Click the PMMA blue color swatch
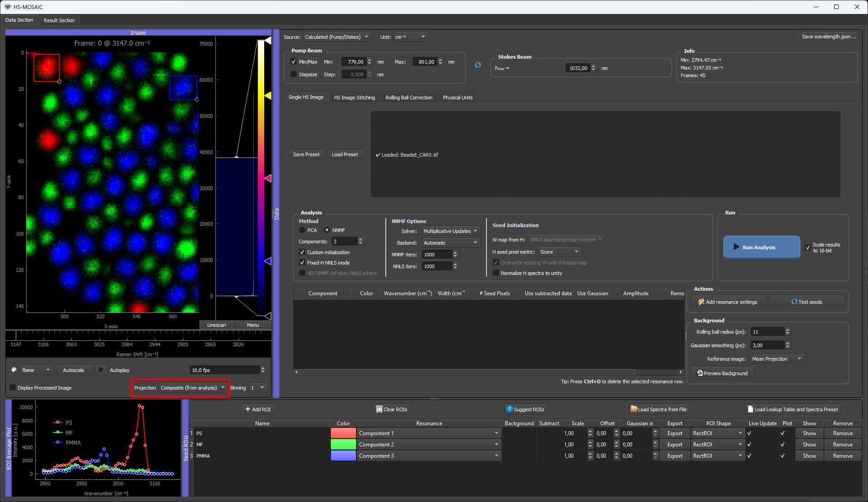Image resolution: width=868 pixels, height=502 pixels. click(x=343, y=456)
